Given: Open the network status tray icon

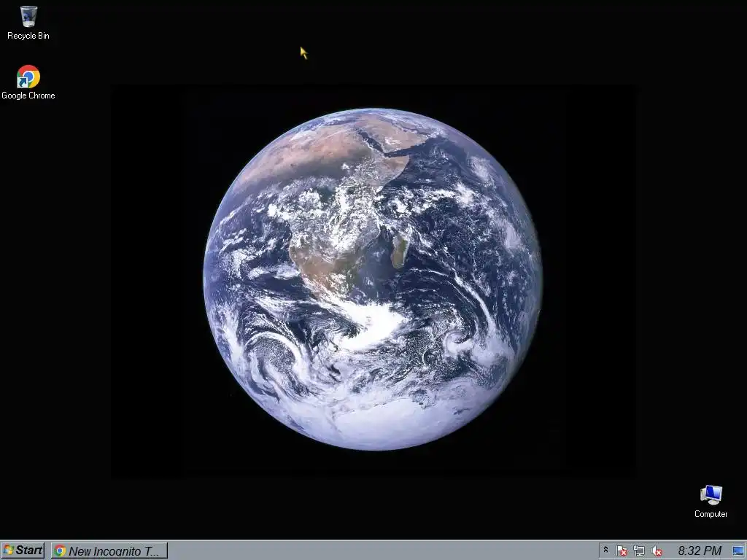Looking at the screenshot, I should (x=639, y=551).
